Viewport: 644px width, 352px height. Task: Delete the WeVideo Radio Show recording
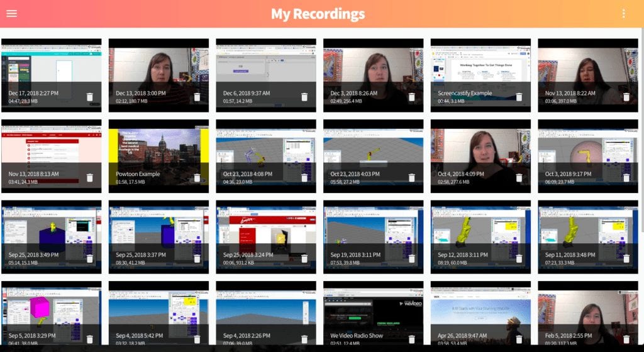(412, 339)
